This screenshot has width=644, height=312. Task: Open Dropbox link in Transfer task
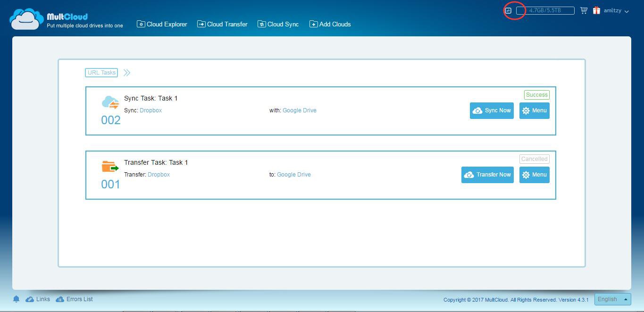159,175
